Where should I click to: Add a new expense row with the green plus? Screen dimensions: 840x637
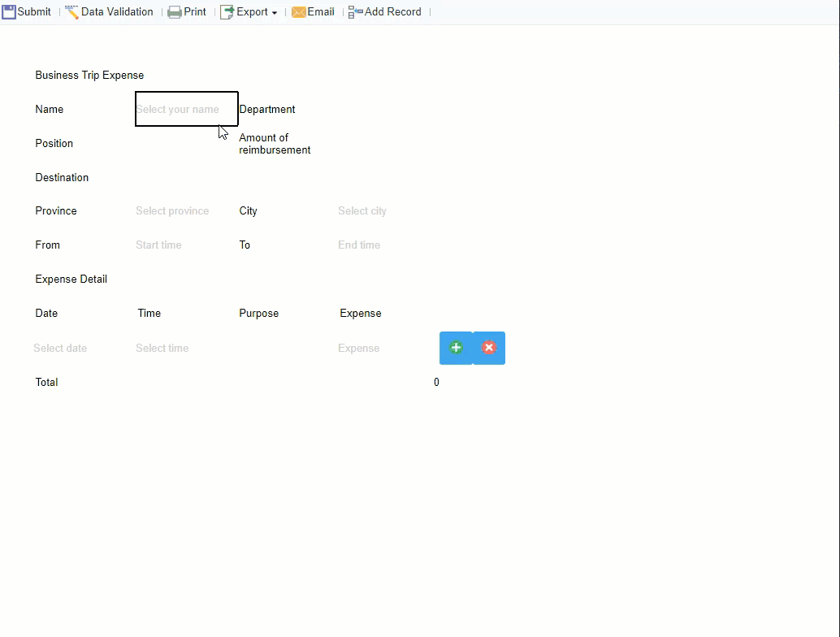tap(456, 347)
